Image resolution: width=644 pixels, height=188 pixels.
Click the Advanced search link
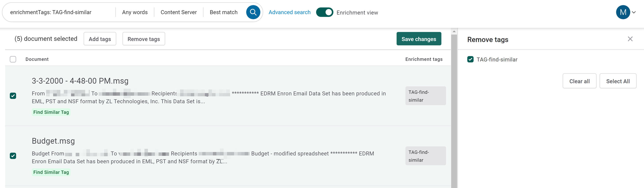[289, 12]
